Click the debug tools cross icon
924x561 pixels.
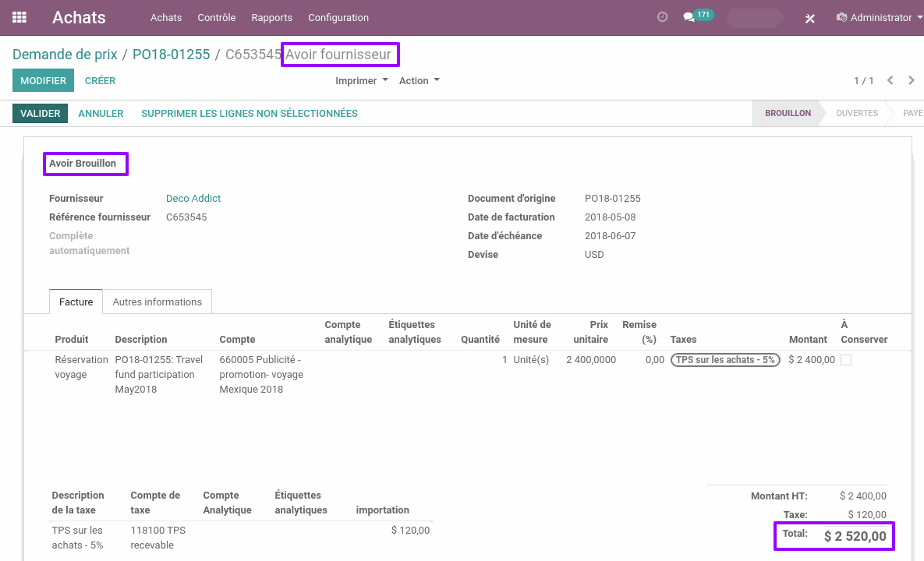(810, 18)
